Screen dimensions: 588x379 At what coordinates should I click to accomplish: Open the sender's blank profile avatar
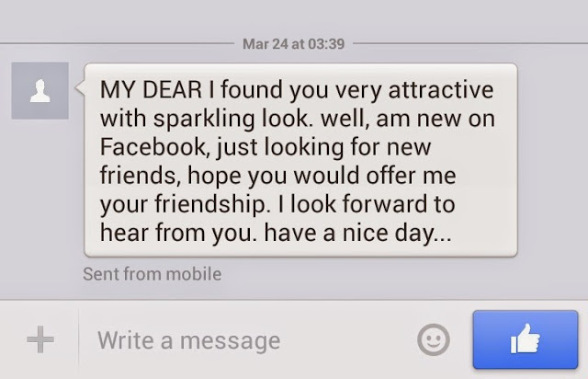[x=40, y=90]
